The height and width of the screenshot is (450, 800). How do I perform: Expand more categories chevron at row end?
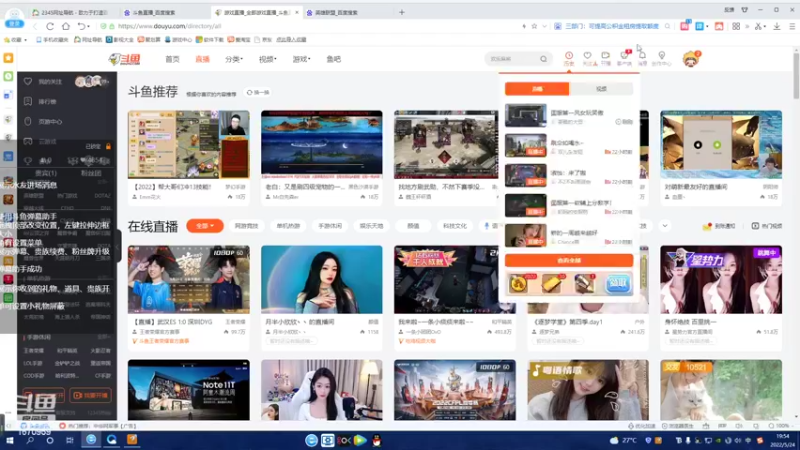click(x=665, y=226)
